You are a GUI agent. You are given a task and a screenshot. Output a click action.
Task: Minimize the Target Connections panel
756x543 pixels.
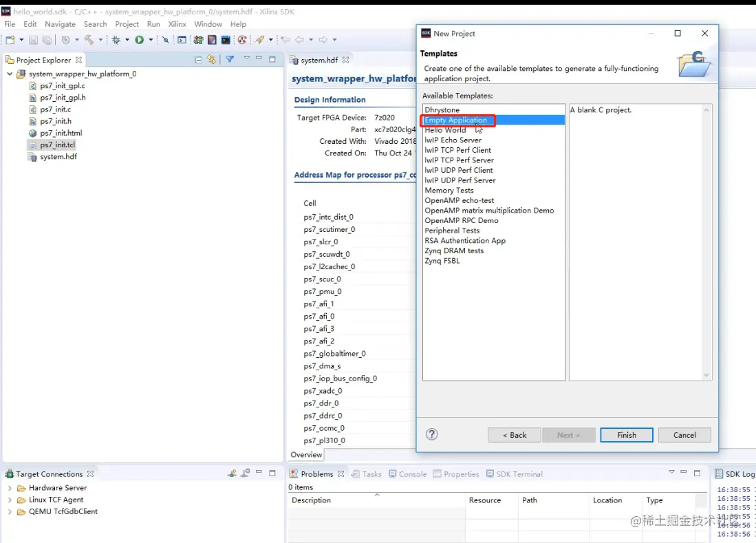pos(259,473)
